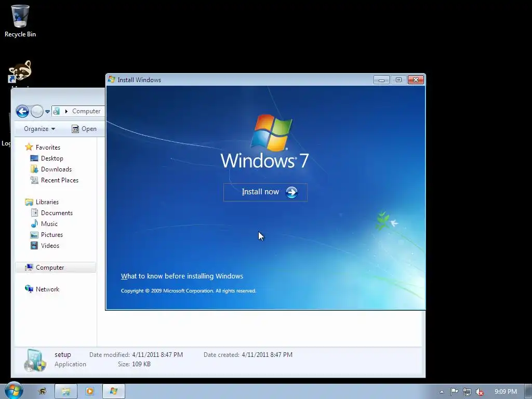Click the setup file name in details pane
Viewport: 532px width, 399px height.
pyautogui.click(x=63, y=354)
